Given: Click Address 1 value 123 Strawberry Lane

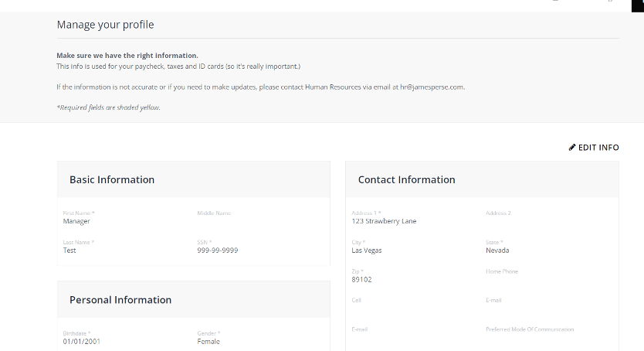Looking at the screenshot, I should pyautogui.click(x=384, y=221).
